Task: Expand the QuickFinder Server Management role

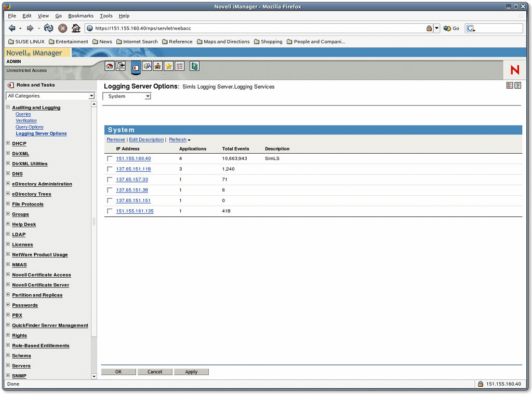Action: [x=8, y=325]
